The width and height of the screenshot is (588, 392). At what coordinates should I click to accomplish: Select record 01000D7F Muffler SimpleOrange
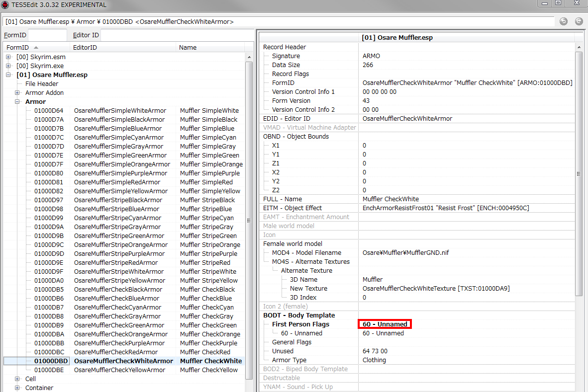pos(124,164)
